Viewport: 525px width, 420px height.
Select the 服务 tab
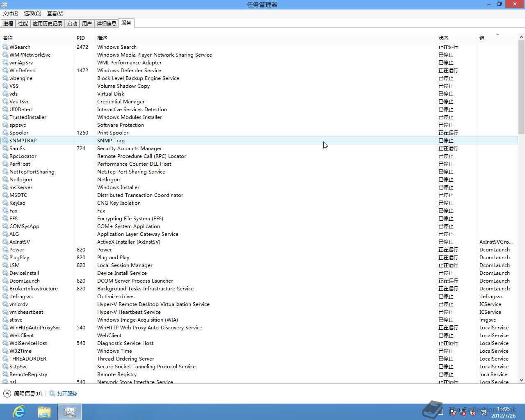(126, 23)
